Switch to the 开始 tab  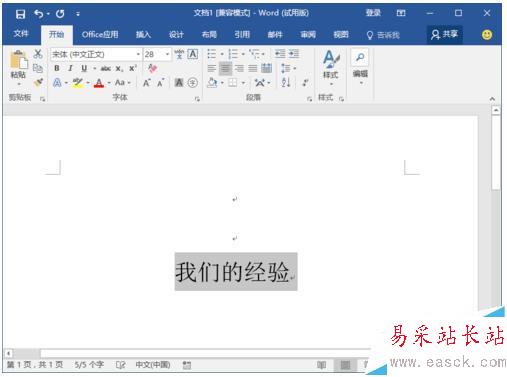tap(56, 34)
